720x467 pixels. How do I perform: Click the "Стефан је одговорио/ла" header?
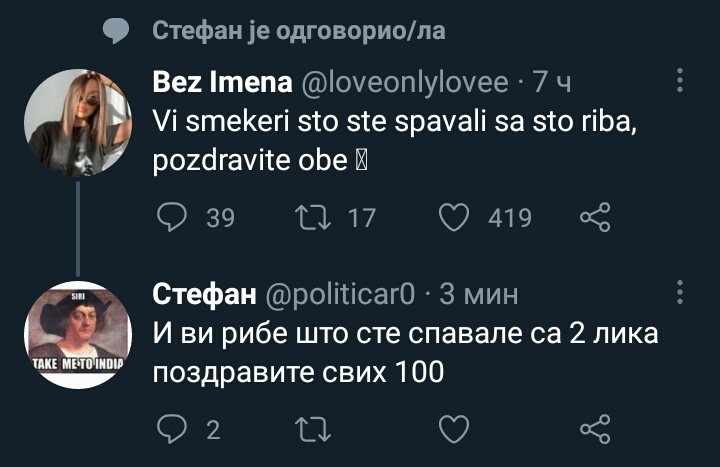[299, 32]
